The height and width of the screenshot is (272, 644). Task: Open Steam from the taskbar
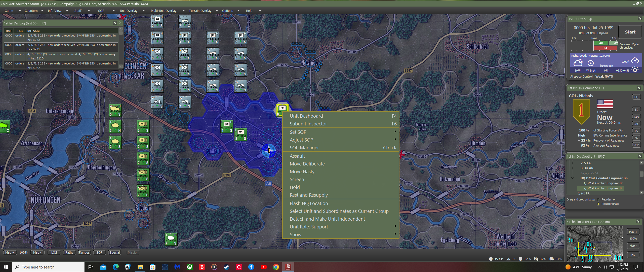point(226,267)
